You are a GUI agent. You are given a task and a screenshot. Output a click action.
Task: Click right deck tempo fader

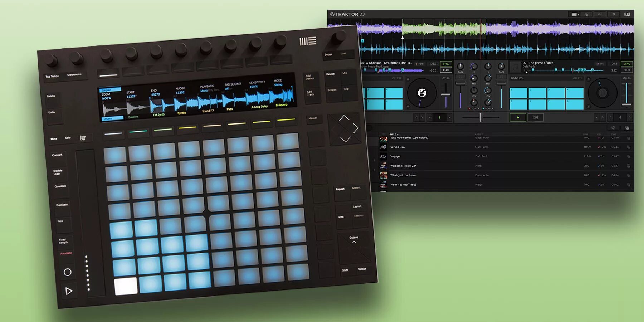626,105
